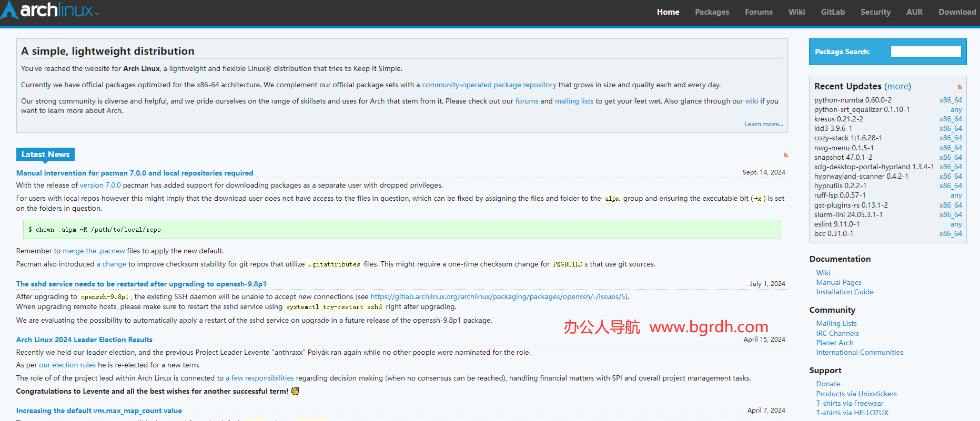Select slurm-llnl 24.05.3.1-1 update
Viewport: 980px width, 421px height.
pyautogui.click(x=848, y=214)
